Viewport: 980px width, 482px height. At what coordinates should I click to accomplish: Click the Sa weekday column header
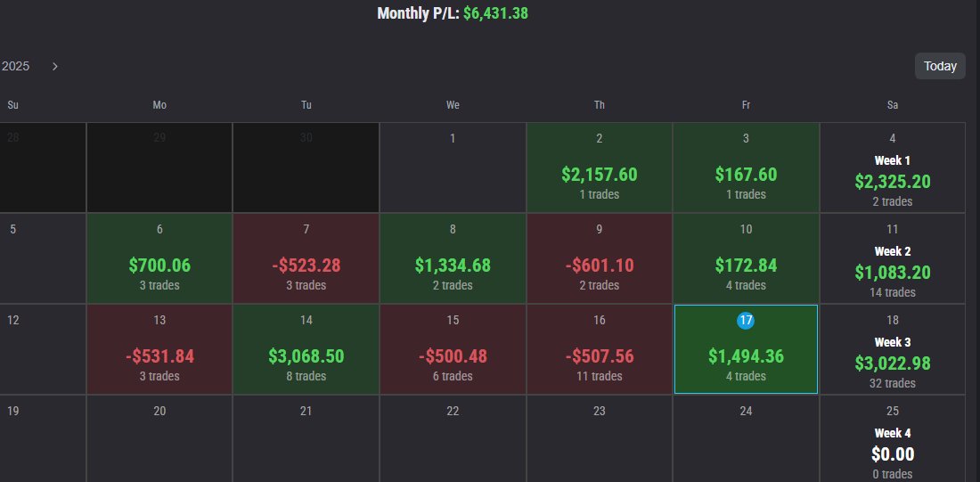tap(893, 105)
